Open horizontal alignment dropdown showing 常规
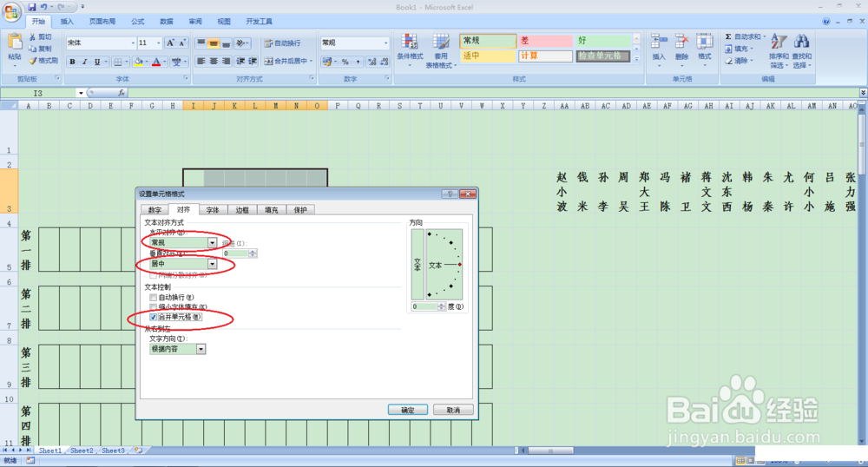Image resolution: width=868 pixels, height=467 pixels. click(212, 242)
